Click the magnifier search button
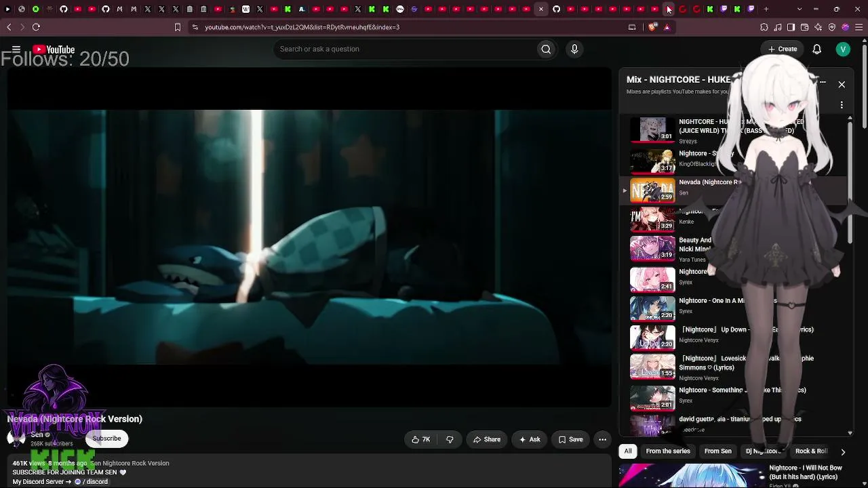 point(546,49)
